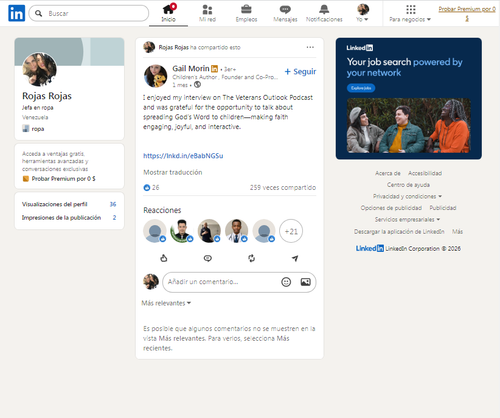
Task: Click 259 veces compartido count
Action: 283,187
